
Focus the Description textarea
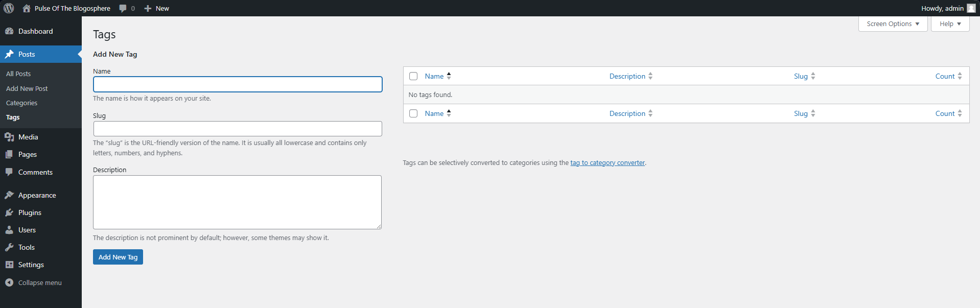[x=237, y=202]
